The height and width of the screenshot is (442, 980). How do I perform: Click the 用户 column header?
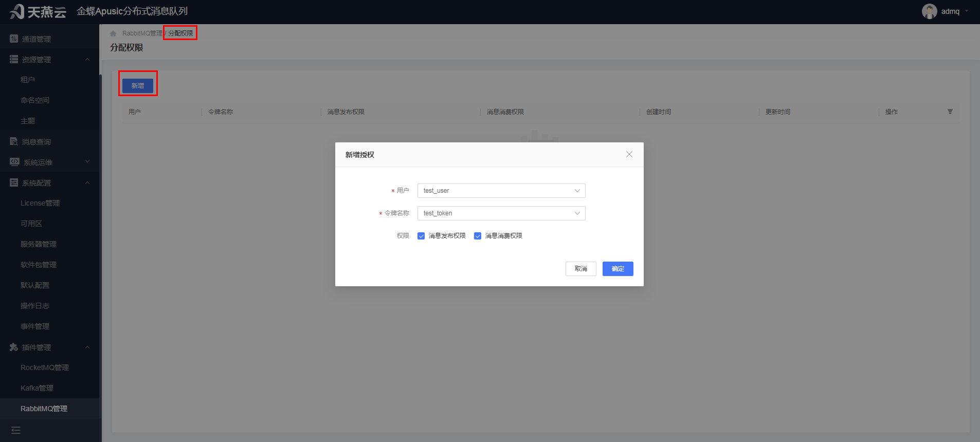pos(135,112)
